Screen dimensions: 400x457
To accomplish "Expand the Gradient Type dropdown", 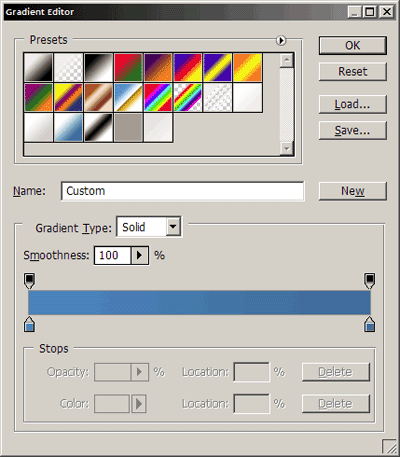I will click(x=173, y=227).
